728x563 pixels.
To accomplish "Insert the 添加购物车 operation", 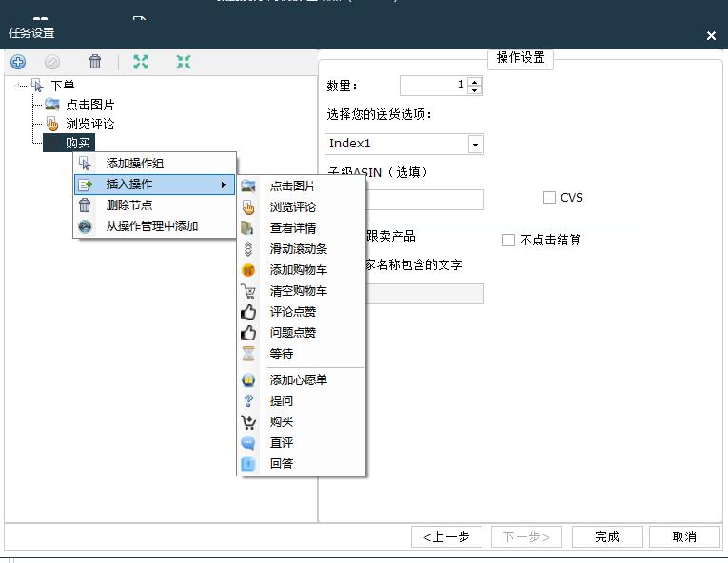I will coord(302,270).
